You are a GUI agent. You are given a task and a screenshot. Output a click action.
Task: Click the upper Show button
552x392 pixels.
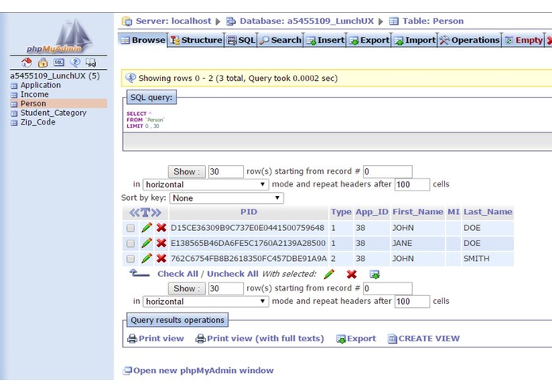[187, 171]
